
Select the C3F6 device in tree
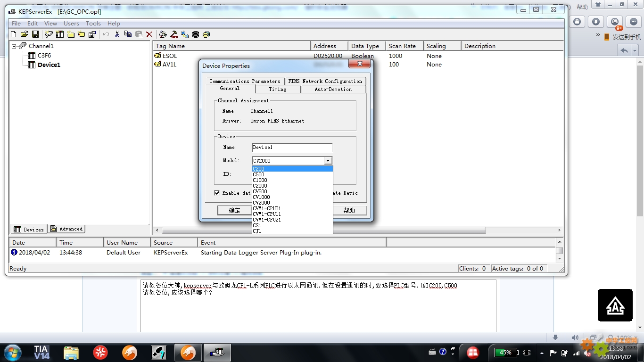[x=44, y=56]
